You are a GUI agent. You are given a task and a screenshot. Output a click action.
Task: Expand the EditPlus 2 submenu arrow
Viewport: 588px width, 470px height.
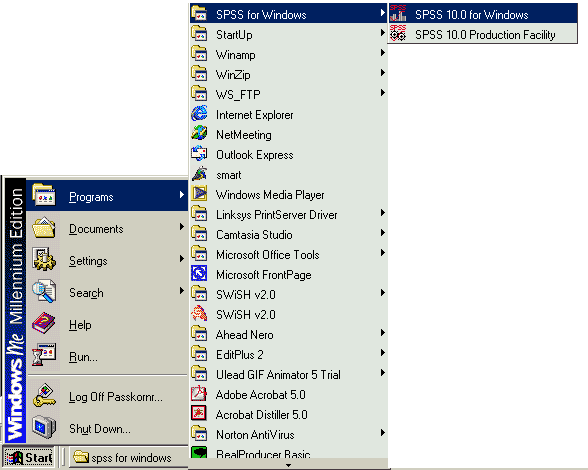(382, 353)
